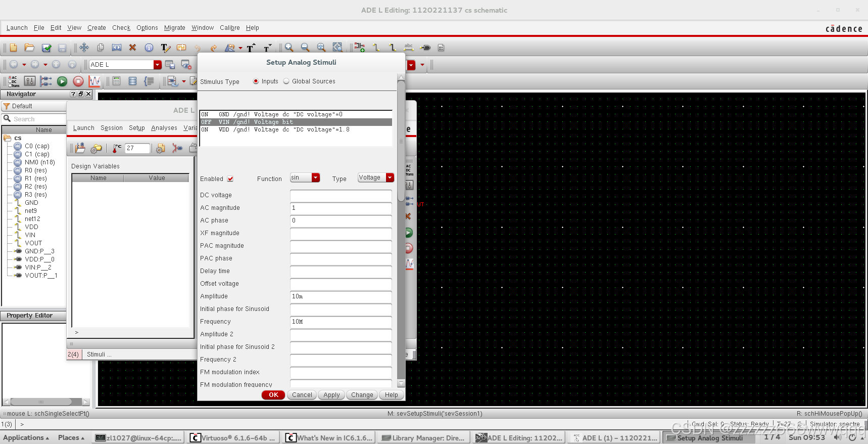Open the Launch menu in main menubar
Viewport: 868px width, 444px height.
17,28
